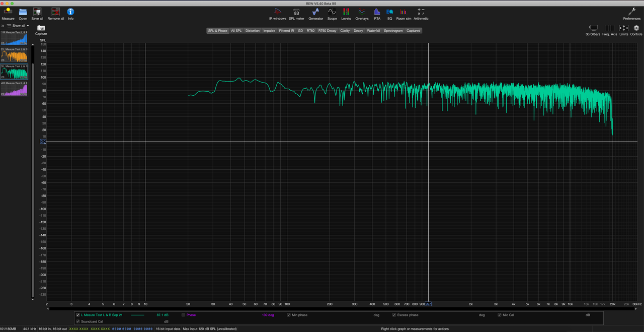644x332 pixels.
Task: Switch to the SPL & Phase tab
Action: [x=217, y=31]
